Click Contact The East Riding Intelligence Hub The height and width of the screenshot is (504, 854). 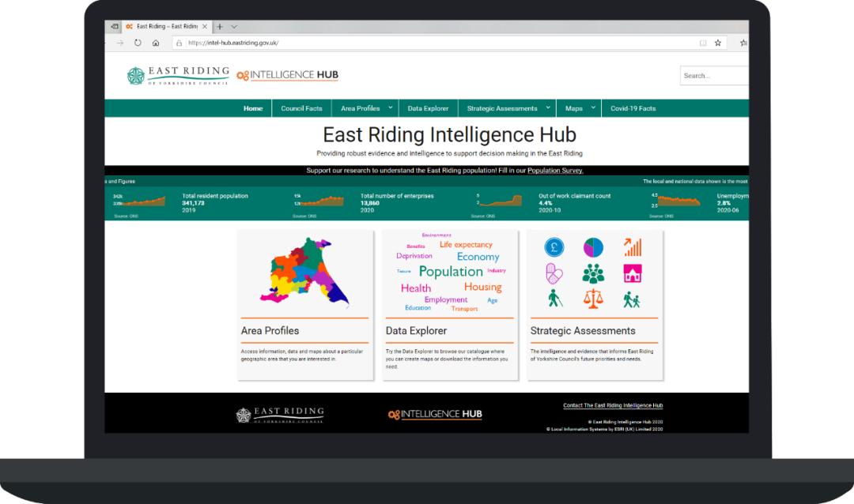click(x=613, y=405)
